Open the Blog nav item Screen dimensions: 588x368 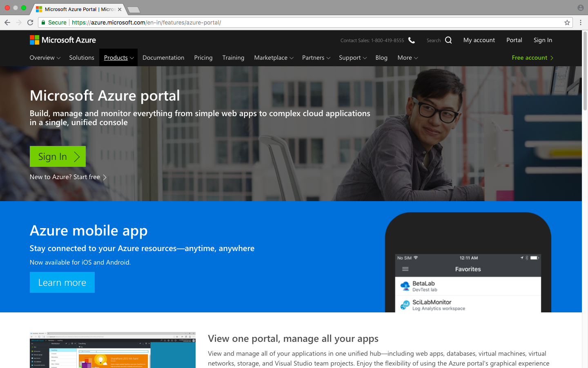pos(381,58)
